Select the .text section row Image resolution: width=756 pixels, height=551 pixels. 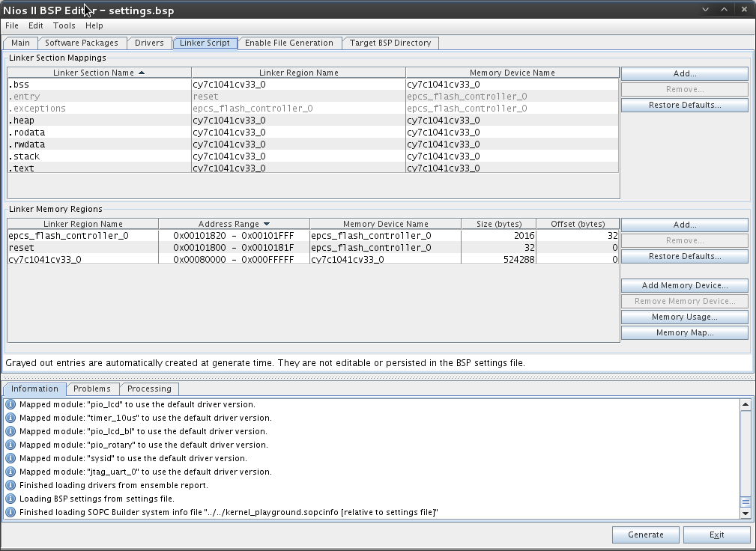pyautogui.click(x=313, y=168)
